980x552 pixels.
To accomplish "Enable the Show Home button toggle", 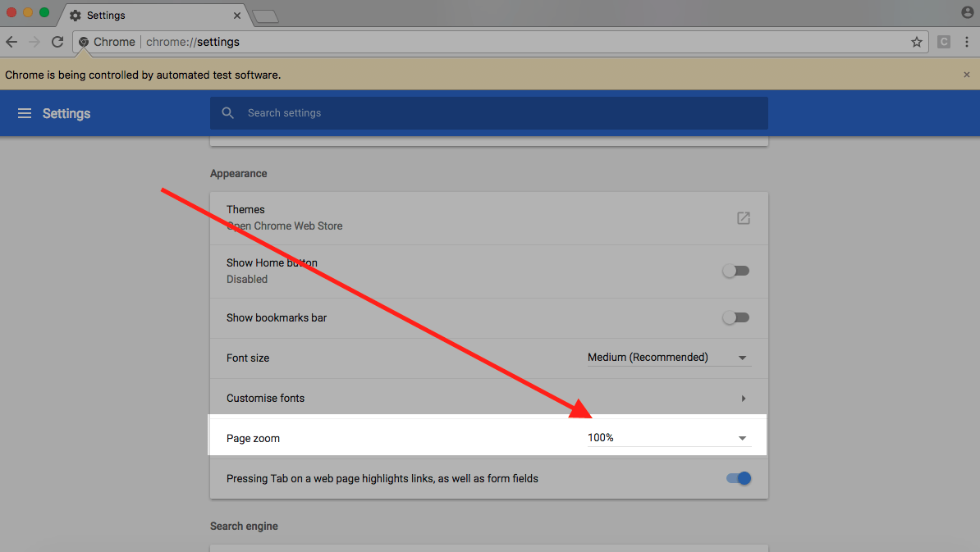I will point(735,271).
